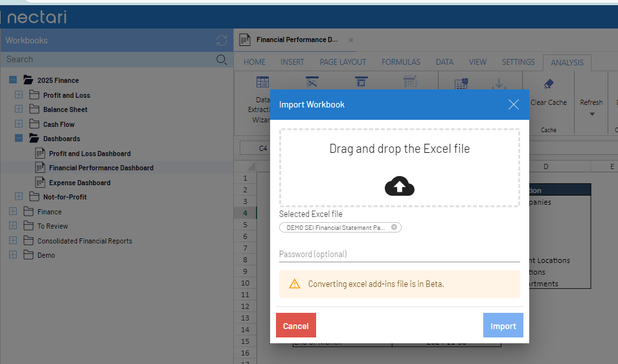Click the search magnifier icon in Workbooks panel
Viewport: 618px width, 364px height.
tap(222, 60)
